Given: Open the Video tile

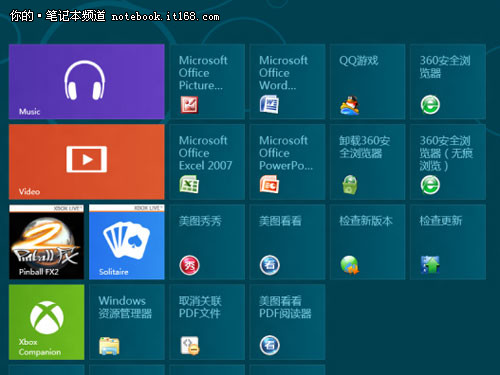Looking at the screenshot, I should [87, 162].
